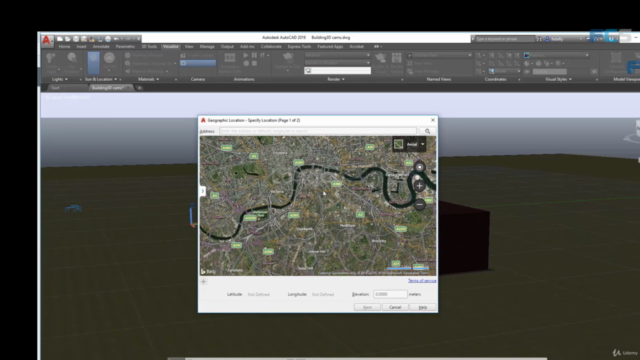
Task: Open the Collaborate ribbon tab
Action: pos(271,47)
